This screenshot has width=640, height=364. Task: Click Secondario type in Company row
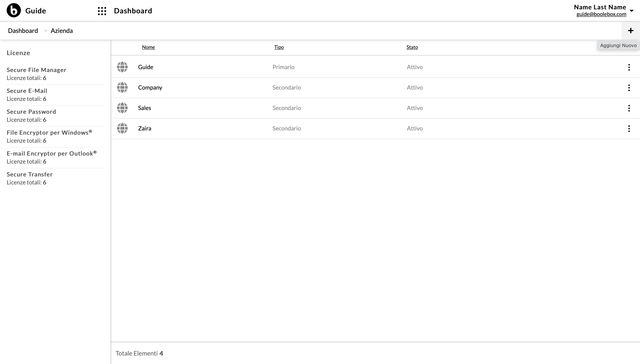point(287,88)
